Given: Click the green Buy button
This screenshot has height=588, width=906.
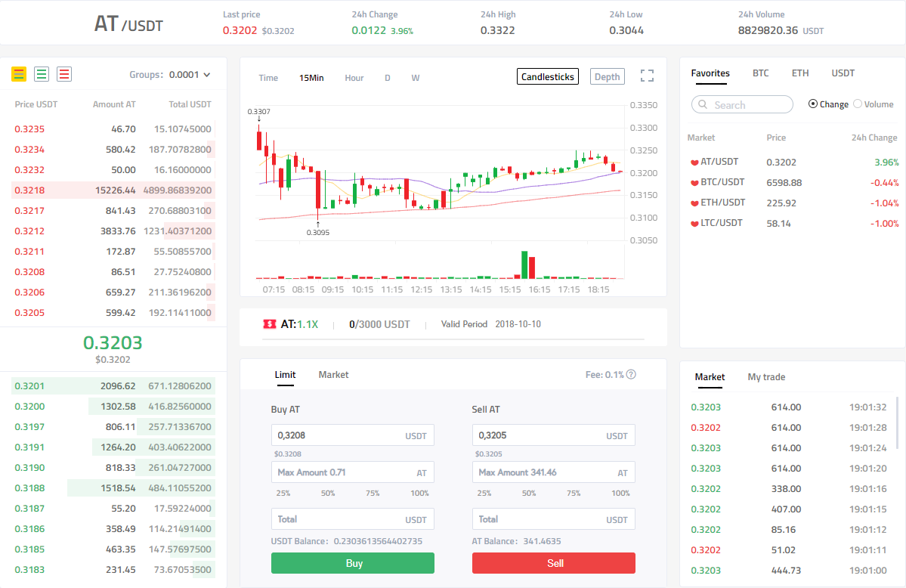Looking at the screenshot, I should point(352,563).
